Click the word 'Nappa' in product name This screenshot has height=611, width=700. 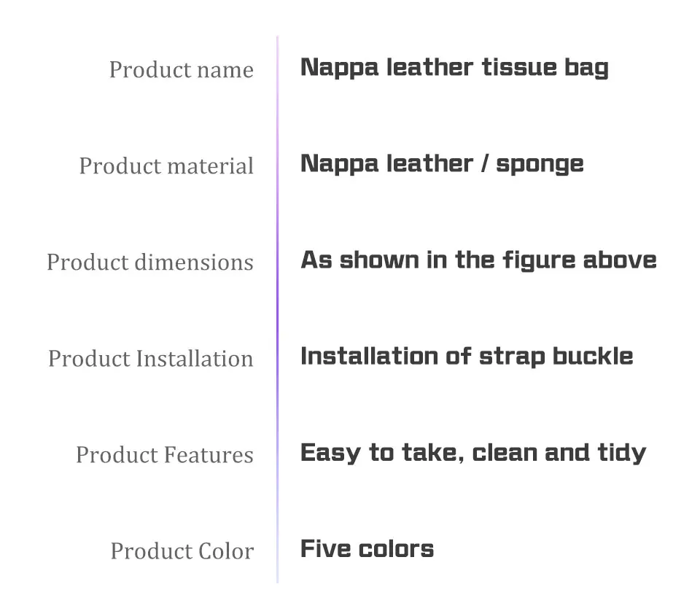click(340, 69)
